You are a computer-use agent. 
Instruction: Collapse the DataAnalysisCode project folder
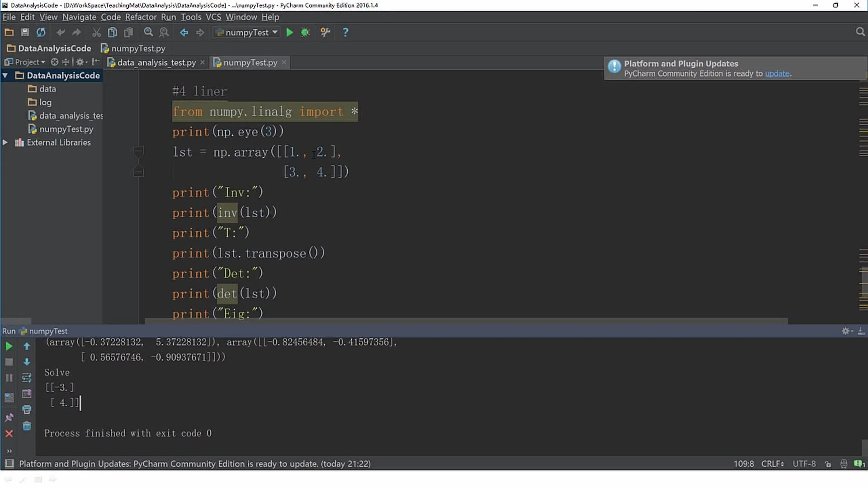tap(5, 75)
